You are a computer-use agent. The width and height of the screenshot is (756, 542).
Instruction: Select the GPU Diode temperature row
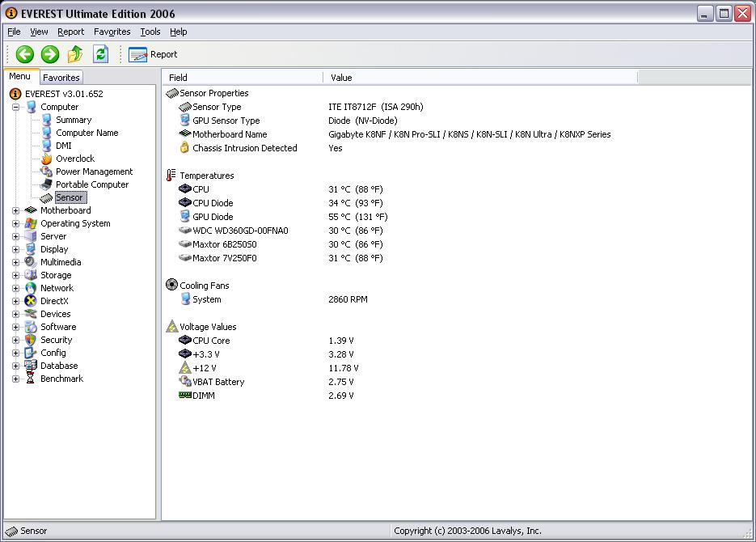click(213, 217)
